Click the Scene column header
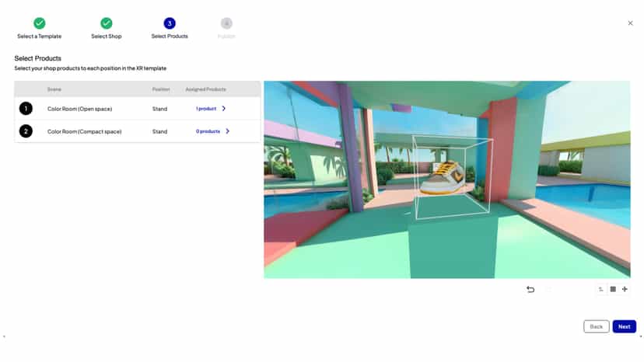 coord(54,89)
